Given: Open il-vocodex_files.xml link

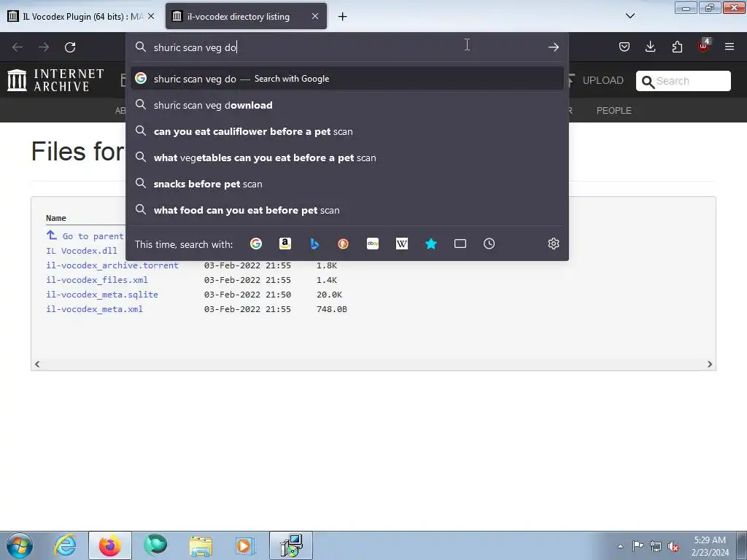Looking at the screenshot, I should tap(97, 280).
